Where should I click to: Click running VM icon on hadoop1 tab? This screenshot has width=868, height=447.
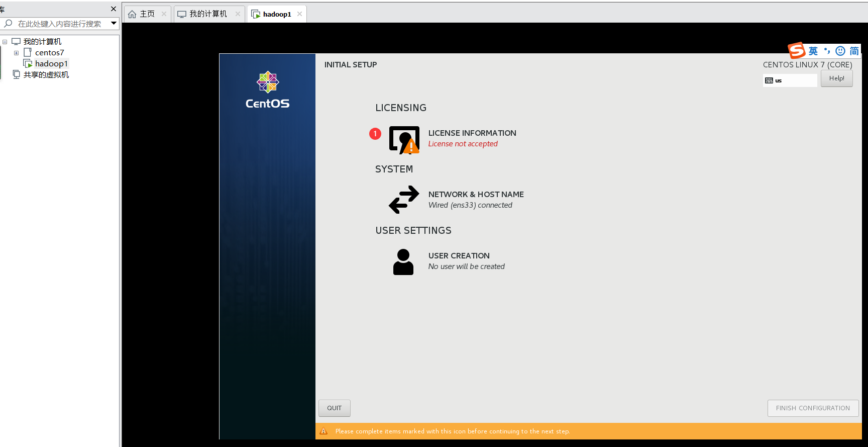tap(256, 14)
